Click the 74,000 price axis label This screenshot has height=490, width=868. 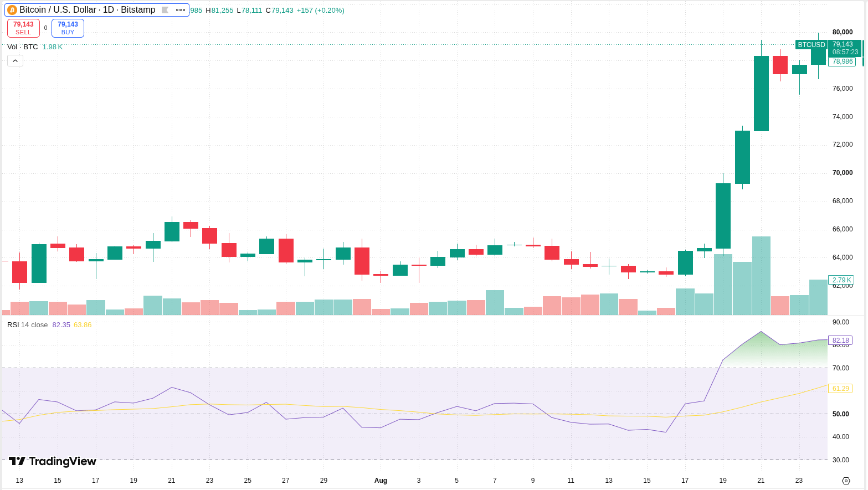(843, 117)
